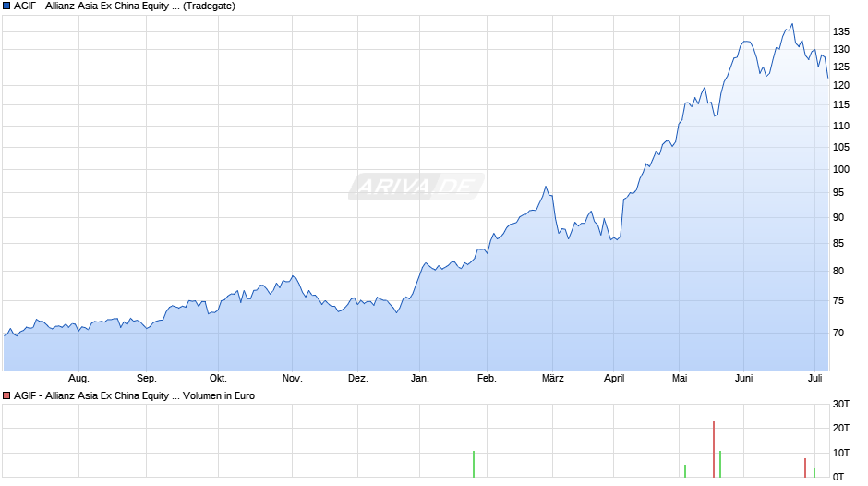This screenshot has width=868, height=486.
Task: Click the '(Tradegate)' exchange label
Action: (x=209, y=6)
